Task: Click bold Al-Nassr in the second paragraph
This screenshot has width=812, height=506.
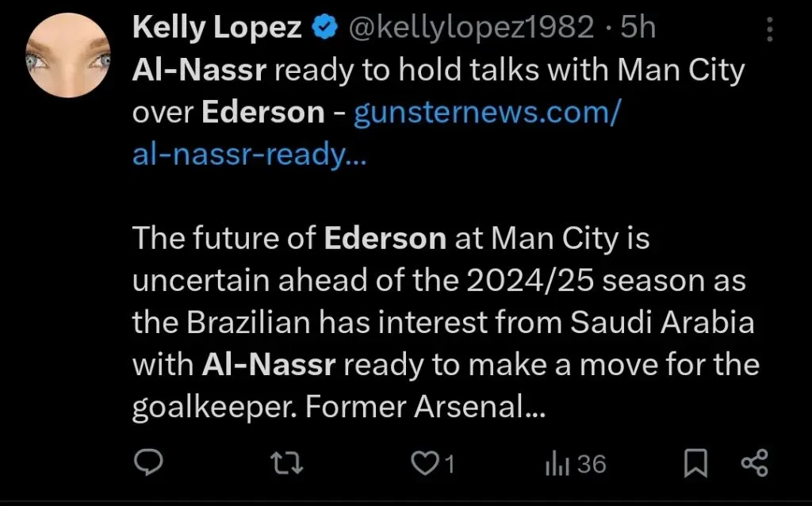Action: click(269, 365)
